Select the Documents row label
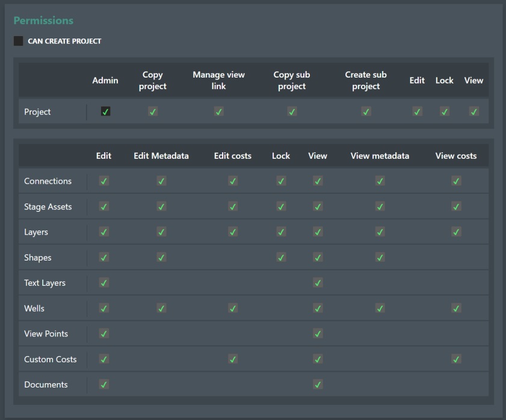This screenshot has height=420, width=506. 46,384
